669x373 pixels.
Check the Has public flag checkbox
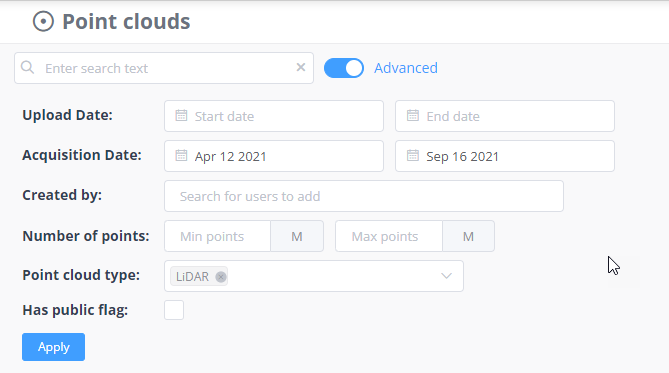(x=174, y=310)
